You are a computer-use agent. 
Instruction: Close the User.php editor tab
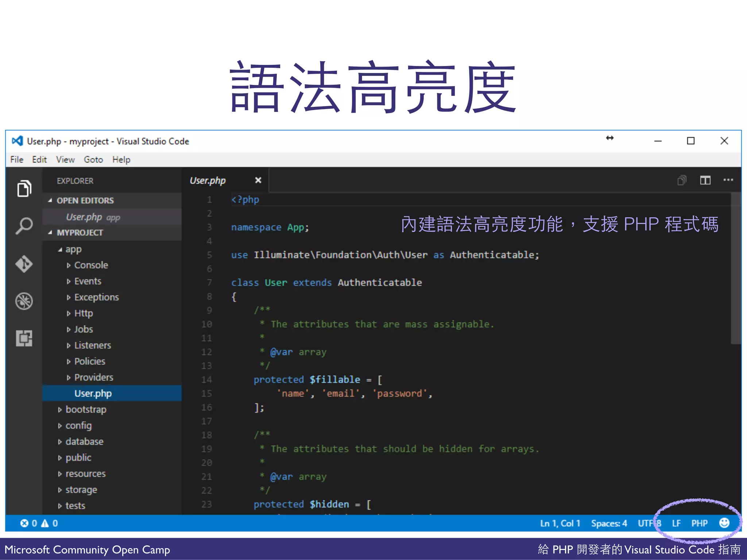tap(258, 180)
